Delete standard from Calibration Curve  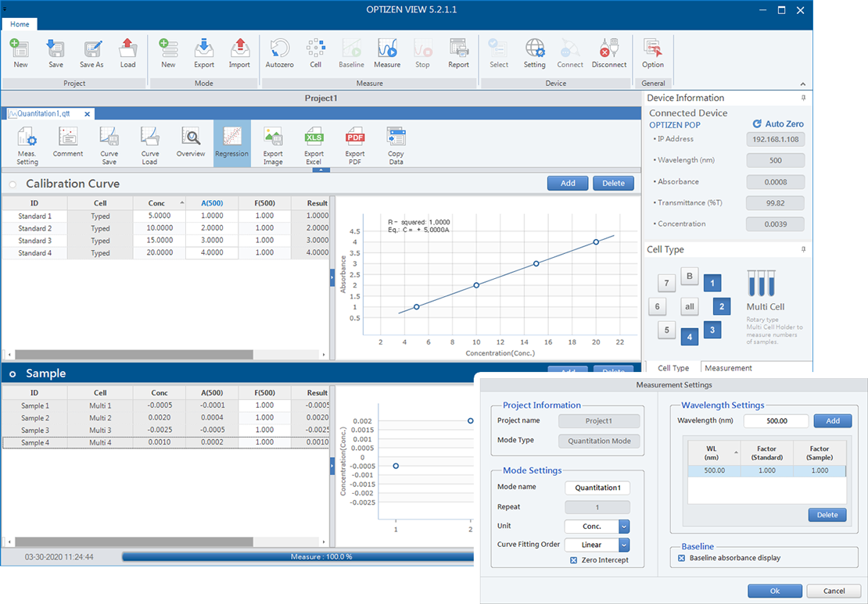613,183
